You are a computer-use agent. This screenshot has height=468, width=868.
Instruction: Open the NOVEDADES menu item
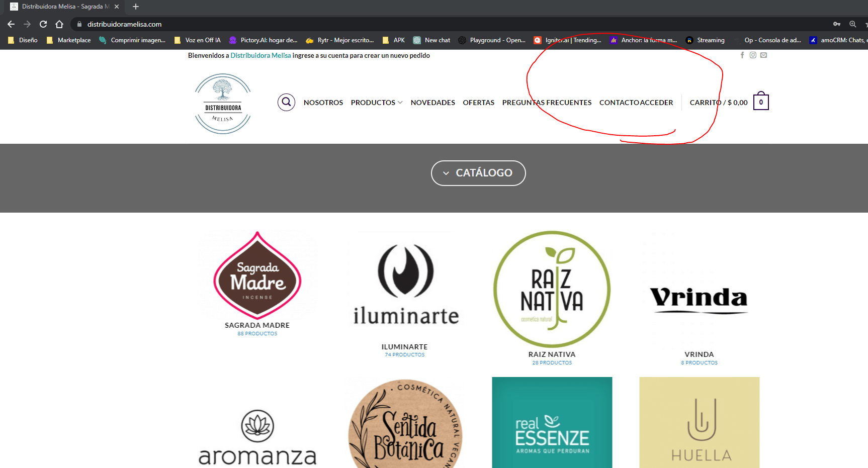point(433,103)
